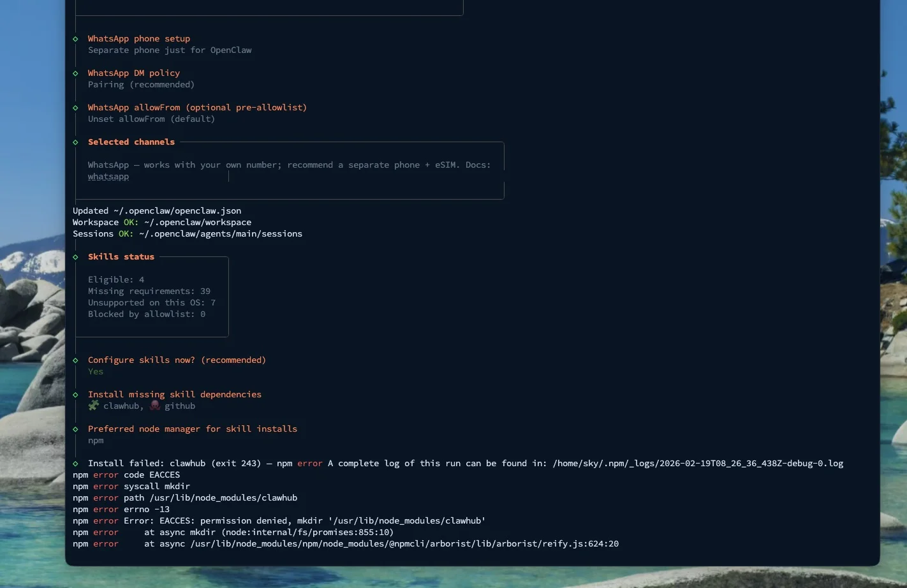Viewport: 907px width, 588px height.
Task: Click 'Blocked by allowlist: 0' line
Action: click(147, 314)
